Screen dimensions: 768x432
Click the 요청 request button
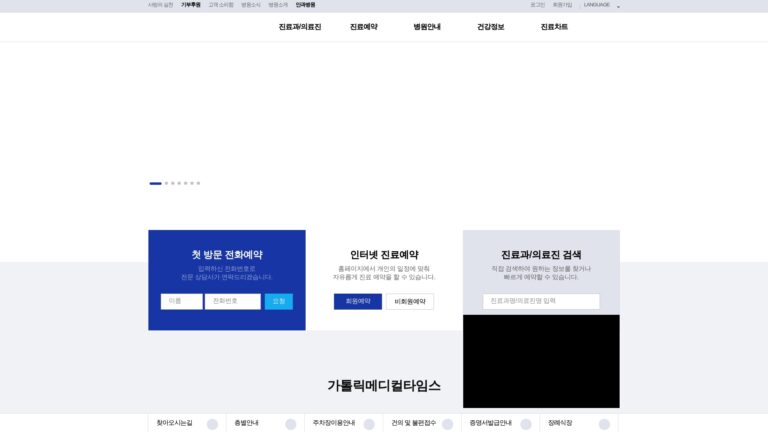279,301
